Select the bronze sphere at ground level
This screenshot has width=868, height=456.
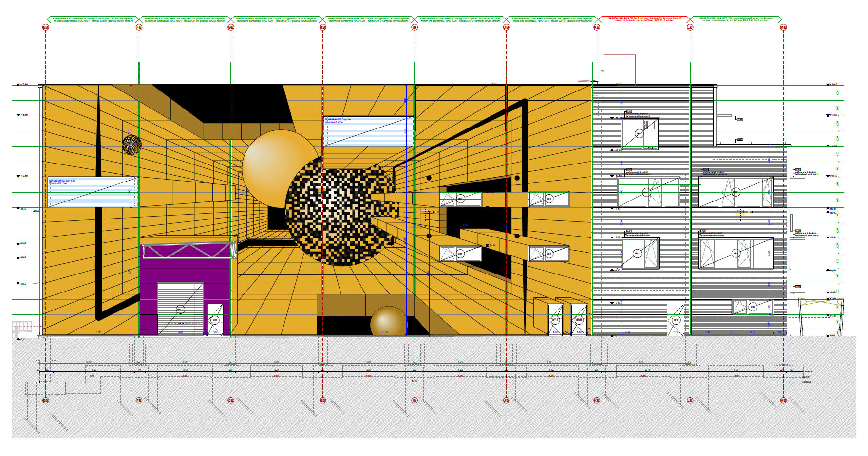(388, 322)
